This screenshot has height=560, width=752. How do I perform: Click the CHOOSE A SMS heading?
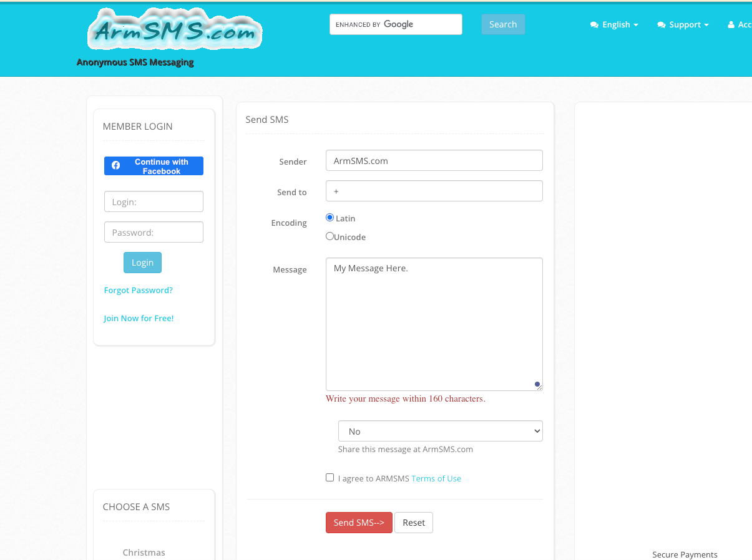[x=136, y=506]
